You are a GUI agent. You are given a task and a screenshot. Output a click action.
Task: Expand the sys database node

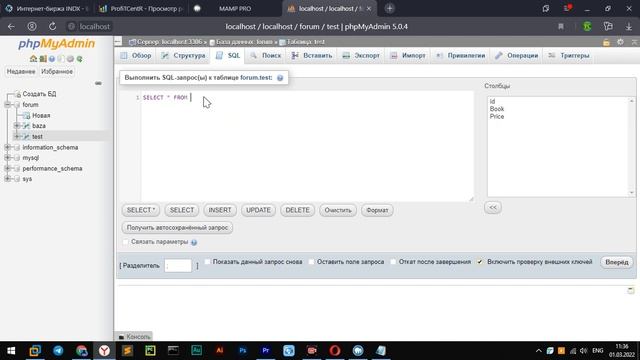click(x=7, y=179)
